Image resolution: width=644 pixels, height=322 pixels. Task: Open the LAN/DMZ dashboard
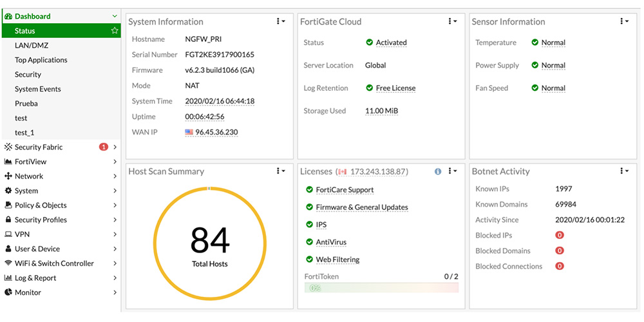tap(32, 46)
